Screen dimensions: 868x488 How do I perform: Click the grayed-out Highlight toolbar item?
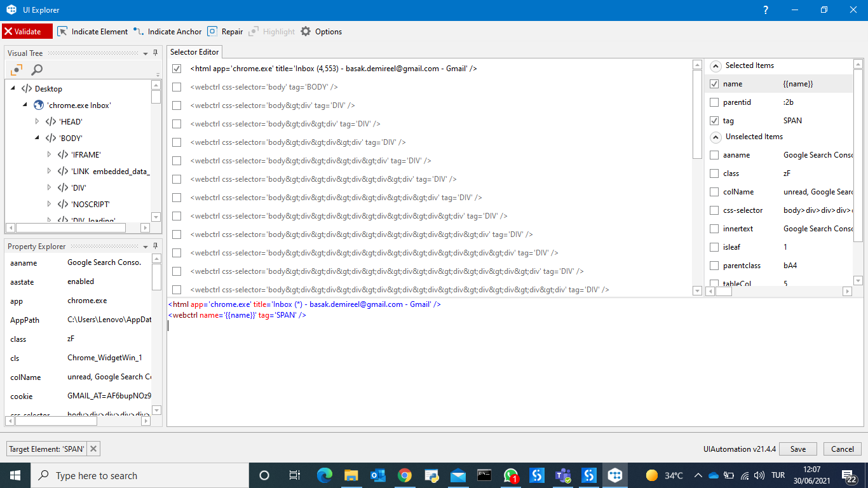[271, 31]
